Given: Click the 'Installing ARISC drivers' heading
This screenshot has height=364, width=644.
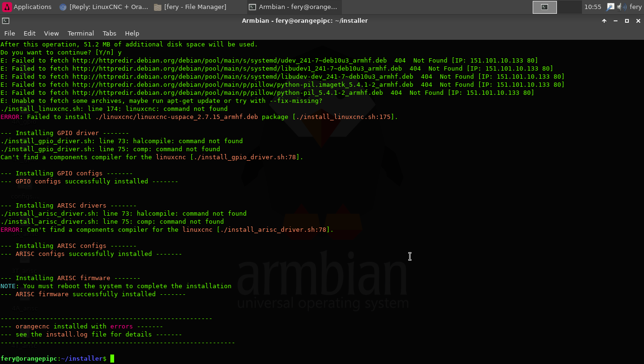Looking at the screenshot, I should tap(69, 206).
